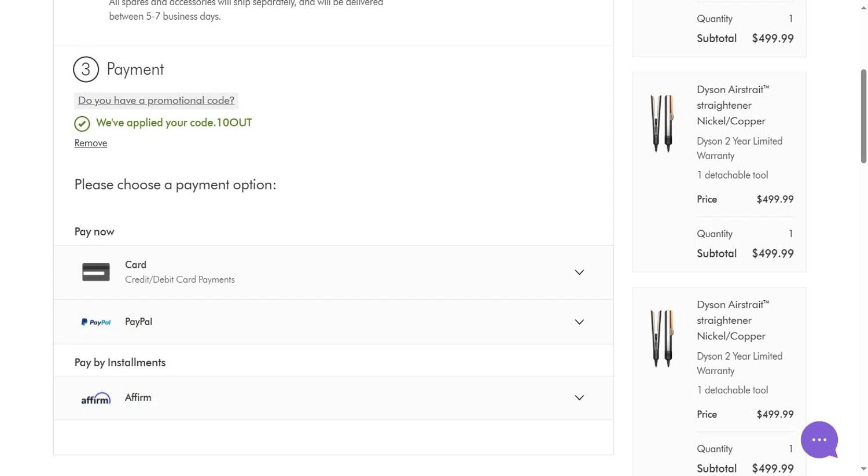
Task: Click the page's vertical scrollbar thumb
Action: coord(863,116)
